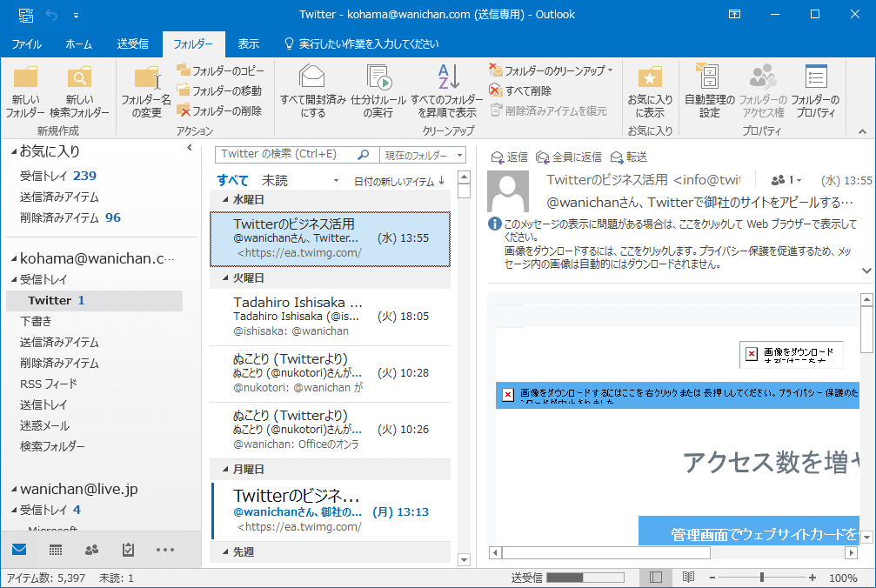Switch to reading view in status bar
Image resolution: width=876 pixels, height=588 pixels.
[688, 578]
